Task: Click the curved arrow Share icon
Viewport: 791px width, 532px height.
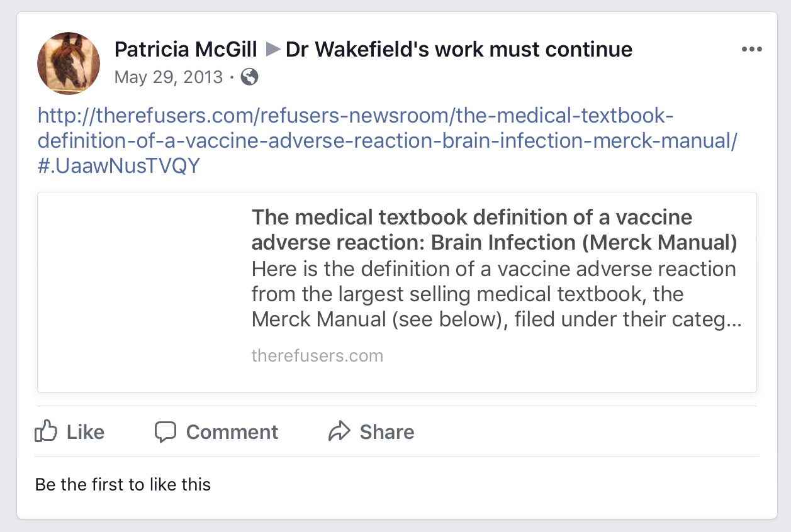Action: pos(339,432)
